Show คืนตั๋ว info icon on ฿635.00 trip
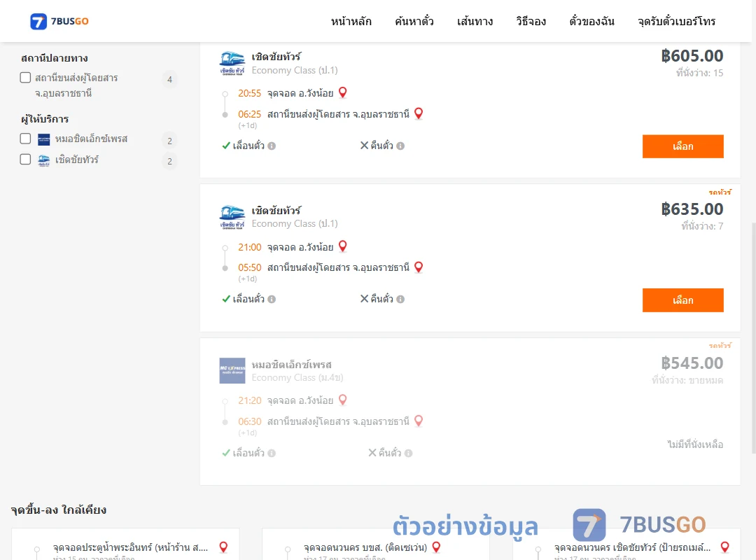This screenshot has height=560, width=756. (400, 299)
